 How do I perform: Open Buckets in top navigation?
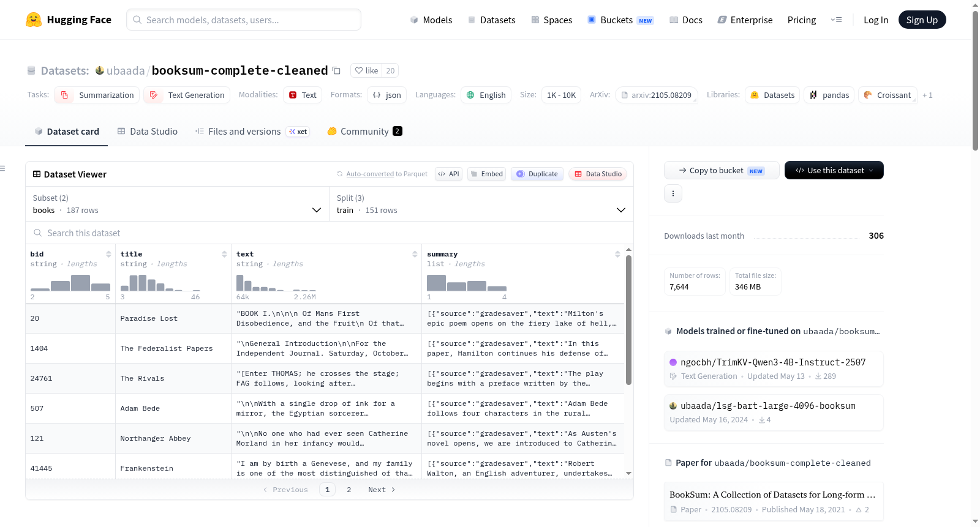pos(620,20)
